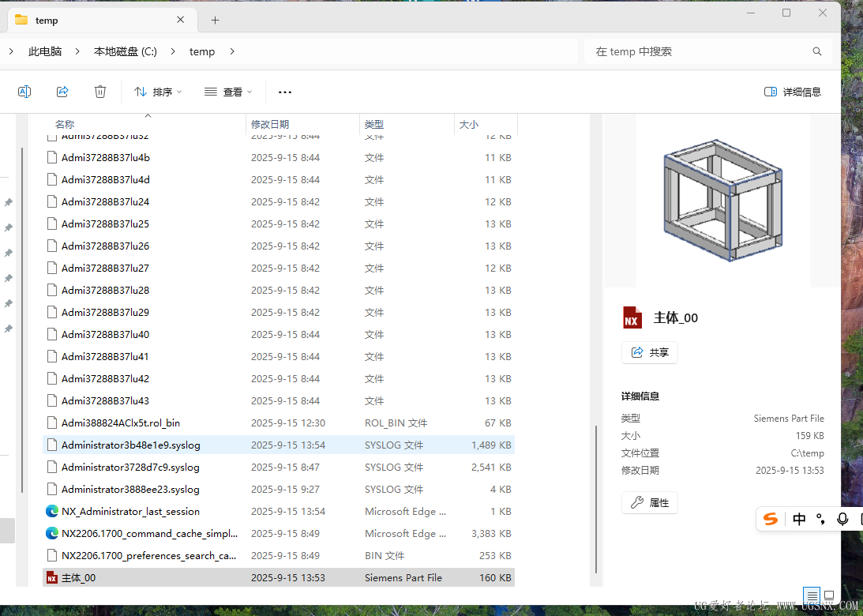Click size cell 2,541 KB
This screenshot has height=616, width=863.
pyautogui.click(x=491, y=468)
